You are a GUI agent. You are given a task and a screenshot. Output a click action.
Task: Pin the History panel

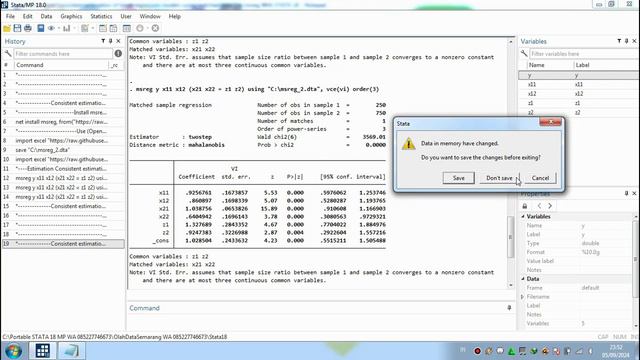pyautogui.click(x=110, y=41)
